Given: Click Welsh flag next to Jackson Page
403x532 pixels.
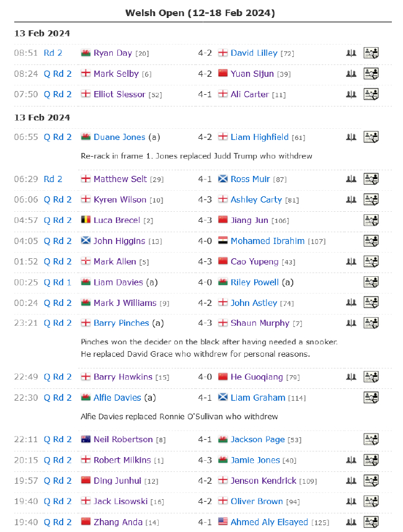Looking at the screenshot, I should pos(223,439).
